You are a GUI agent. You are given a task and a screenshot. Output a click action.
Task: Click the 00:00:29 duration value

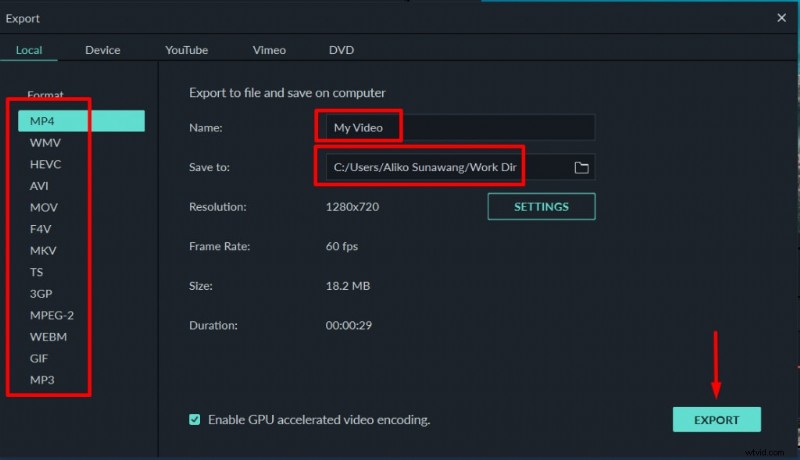(x=348, y=325)
